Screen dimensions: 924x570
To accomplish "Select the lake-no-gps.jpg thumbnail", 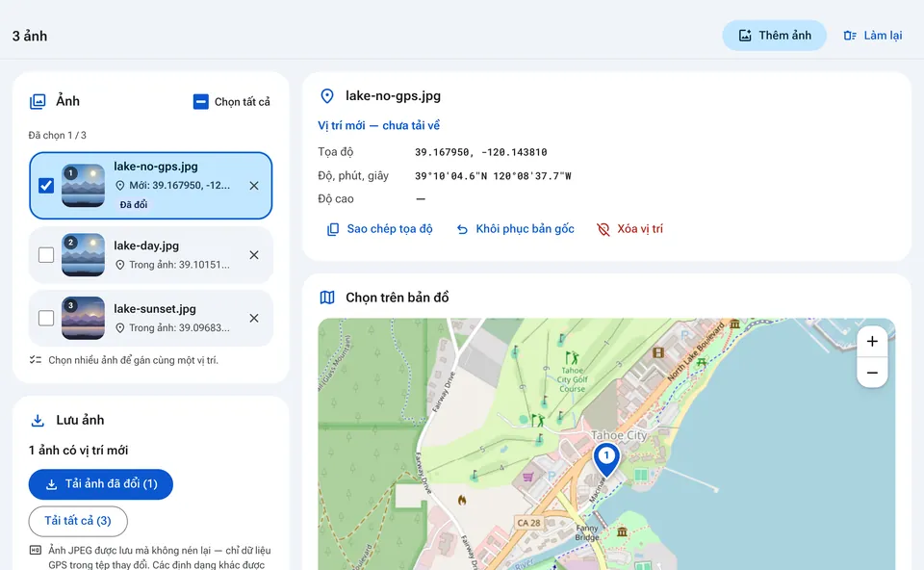I will [x=83, y=186].
